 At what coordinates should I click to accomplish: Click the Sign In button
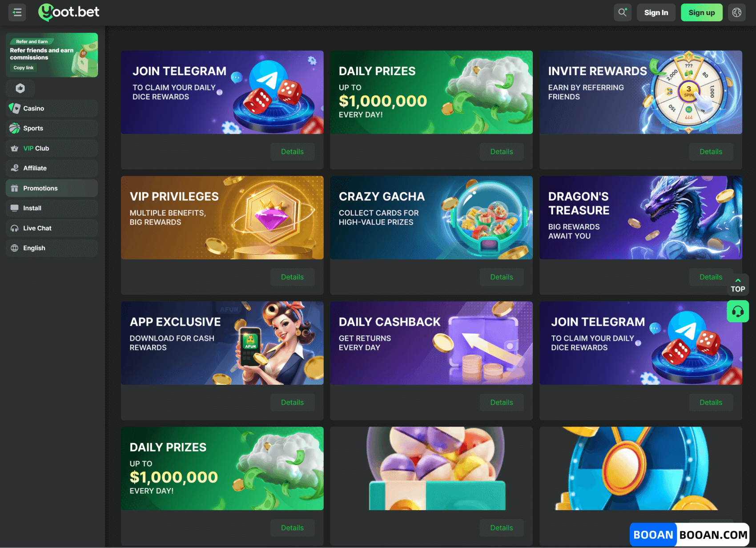pos(656,12)
